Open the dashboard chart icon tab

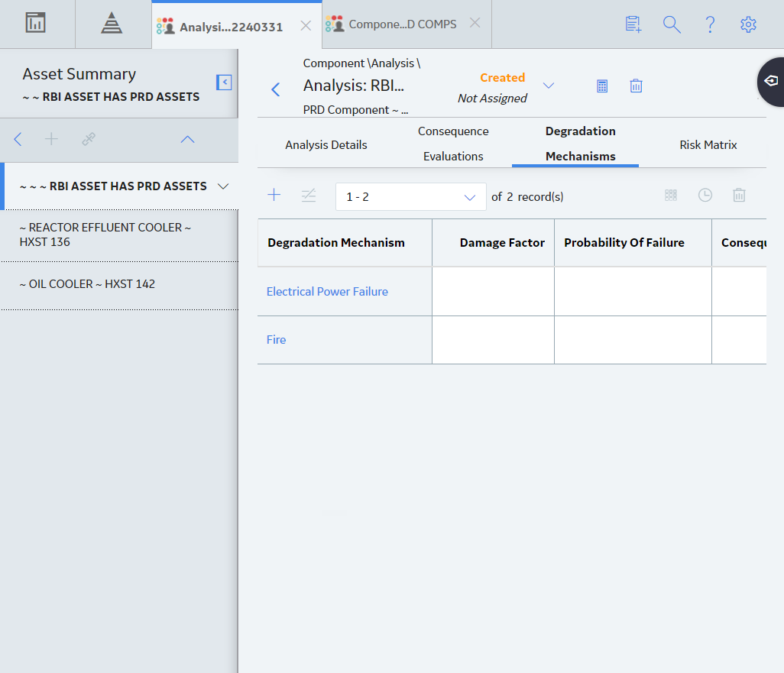point(35,23)
